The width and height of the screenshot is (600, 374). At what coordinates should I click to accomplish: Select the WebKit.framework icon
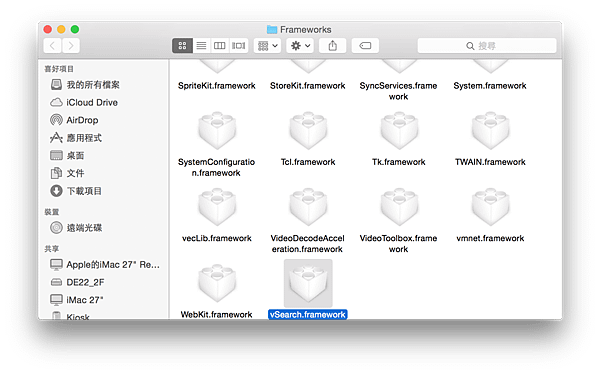click(x=217, y=283)
